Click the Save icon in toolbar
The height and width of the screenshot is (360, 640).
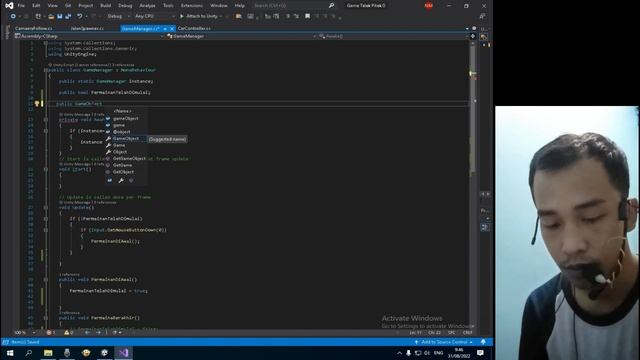point(60,16)
